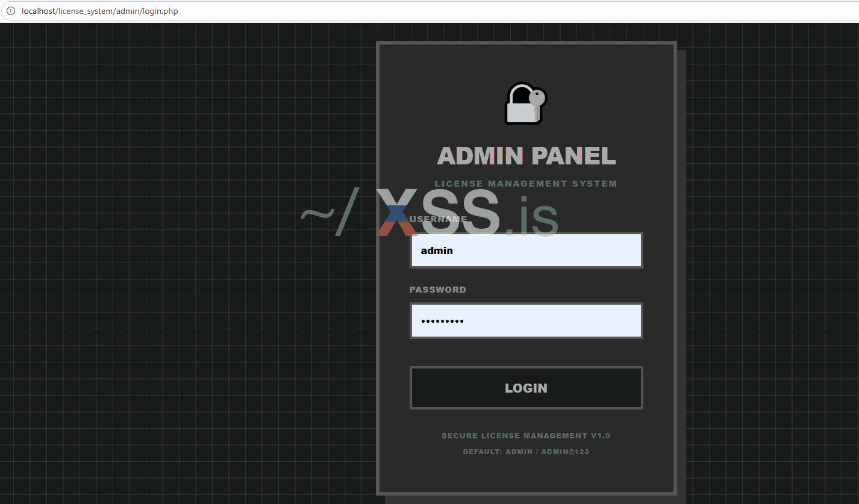Click the DEFAULT: ADMIN / ADMIN@123 hint text
The image size is (859, 504).
tap(526, 452)
